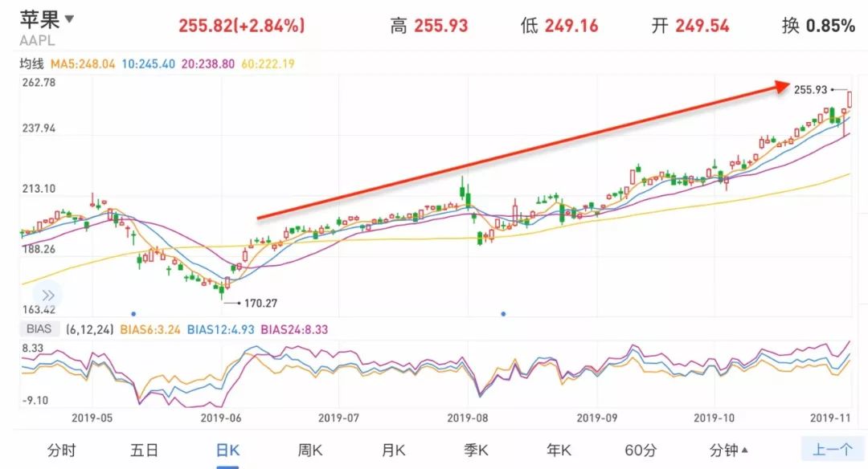868x469 pixels.
Task: Click the 60:222.19 moving average value
Action: 268,64
